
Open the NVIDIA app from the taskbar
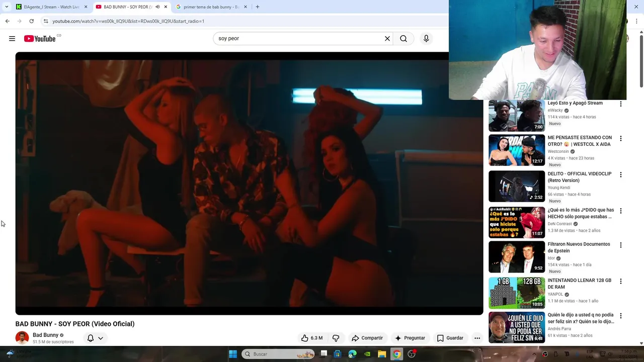pyautogui.click(x=367, y=354)
